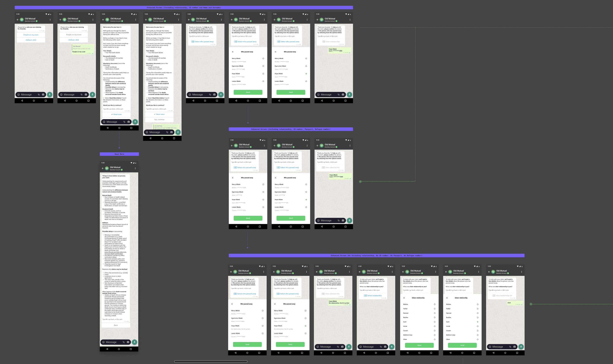Click the horizontal scrollbar at canvas bottom
The width and height of the screenshot is (613, 364).
pos(211,361)
